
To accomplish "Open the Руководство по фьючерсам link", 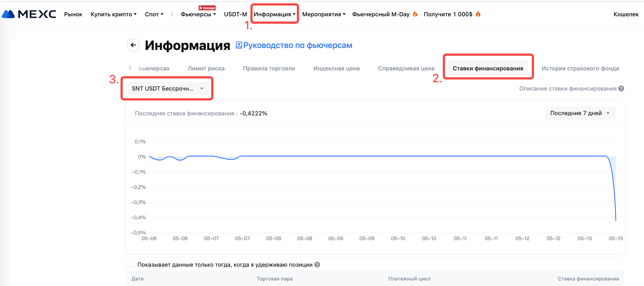I will pos(297,45).
